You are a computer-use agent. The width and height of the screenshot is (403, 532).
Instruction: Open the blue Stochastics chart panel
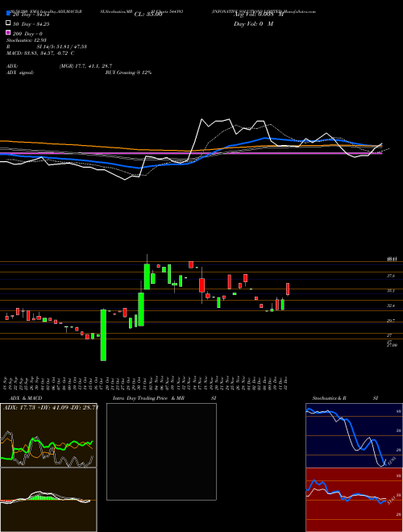pos(354,435)
